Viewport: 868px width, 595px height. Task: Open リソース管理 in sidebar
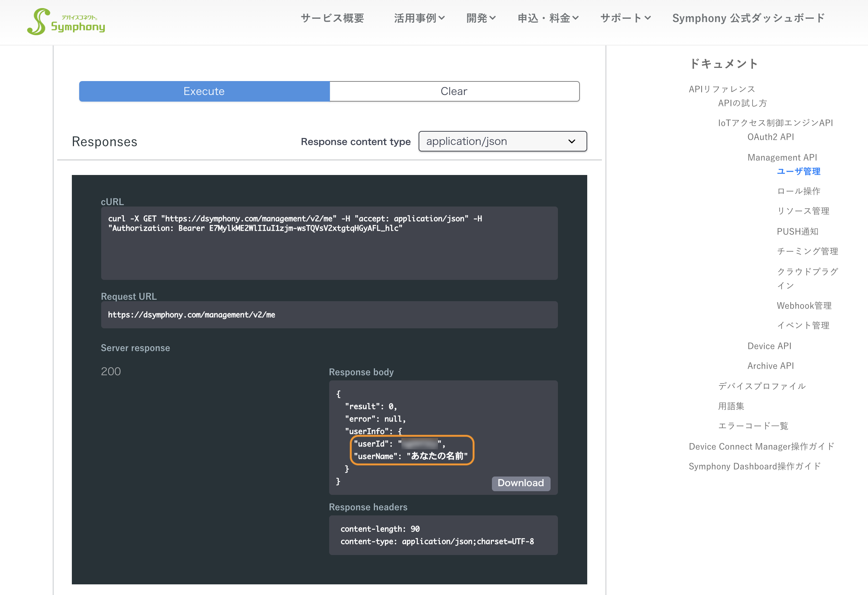pos(803,211)
